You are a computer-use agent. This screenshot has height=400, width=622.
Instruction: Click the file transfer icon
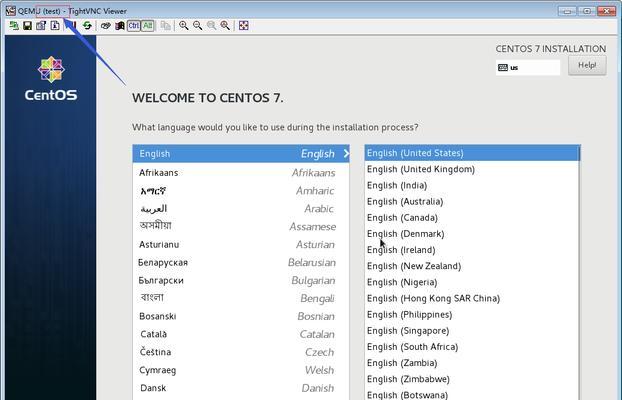(166, 26)
